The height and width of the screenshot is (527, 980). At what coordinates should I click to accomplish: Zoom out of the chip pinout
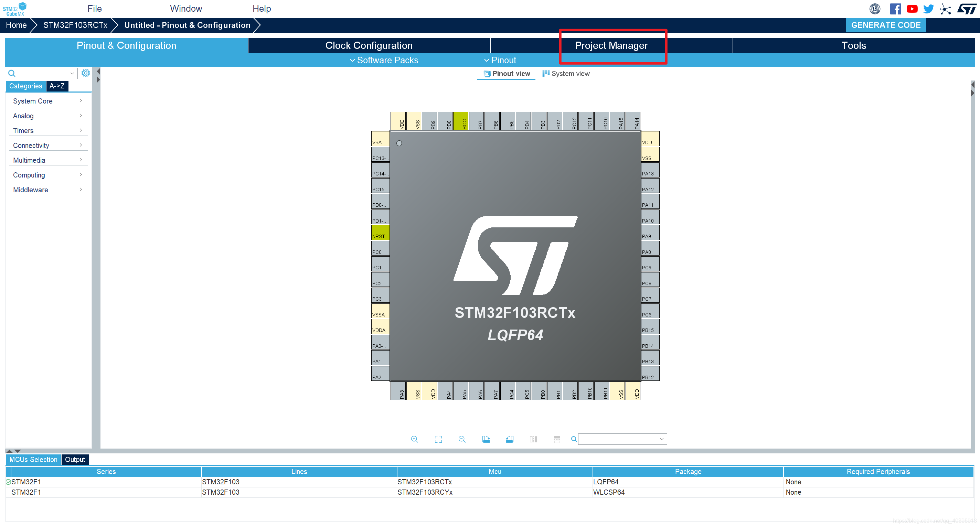462,439
